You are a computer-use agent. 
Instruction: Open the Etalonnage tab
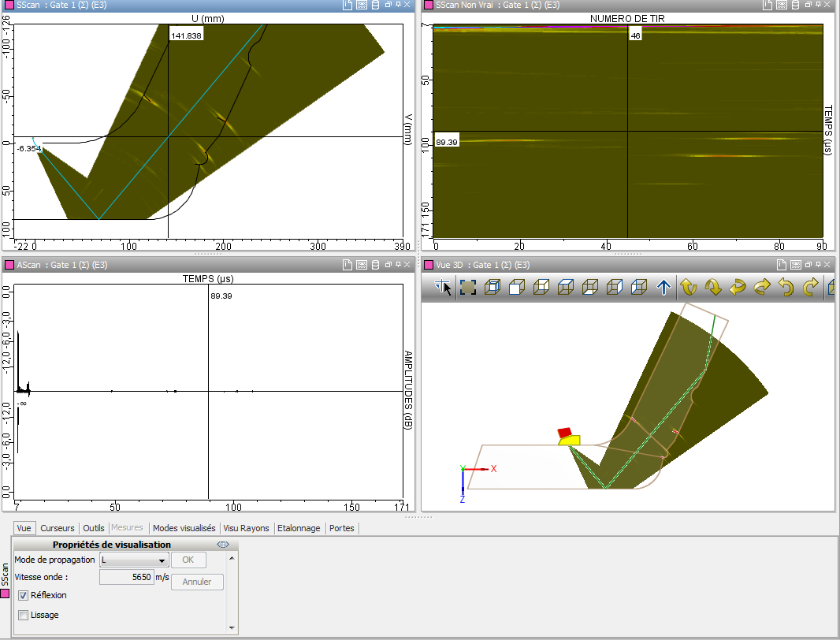pos(298,528)
